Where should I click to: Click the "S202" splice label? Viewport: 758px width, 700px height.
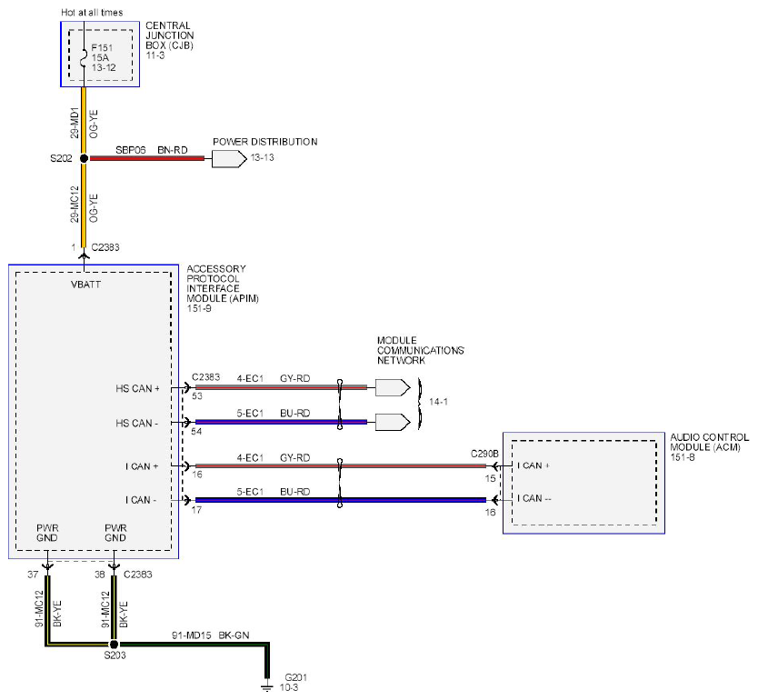click(61, 158)
